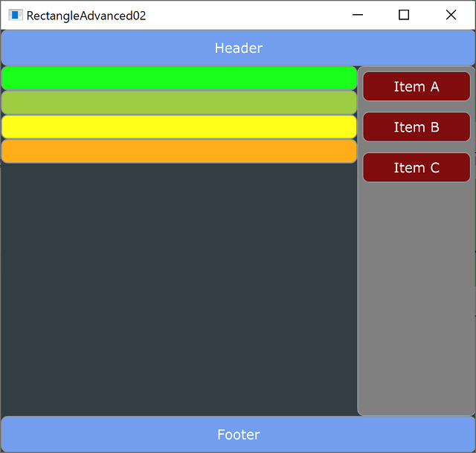Maximize the RectangleAdvanced02 window
476x453 pixels.
(x=404, y=15)
